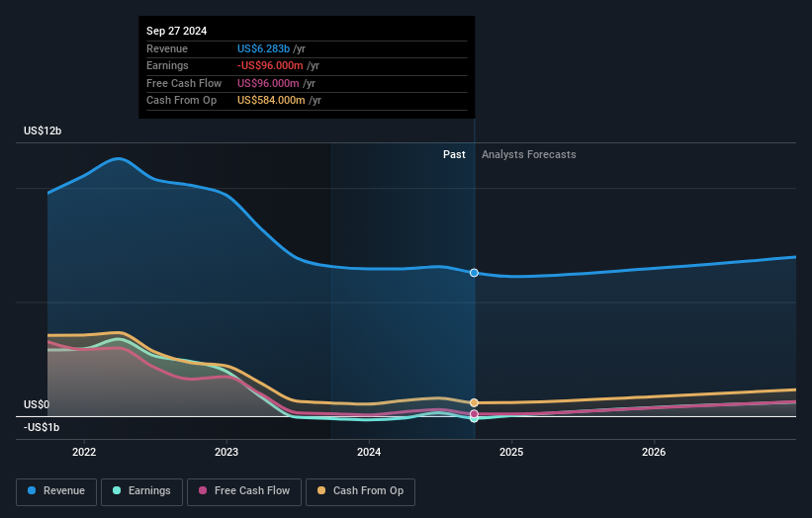Select the 2022 x-axis label
The image size is (812, 518).
[84, 452]
